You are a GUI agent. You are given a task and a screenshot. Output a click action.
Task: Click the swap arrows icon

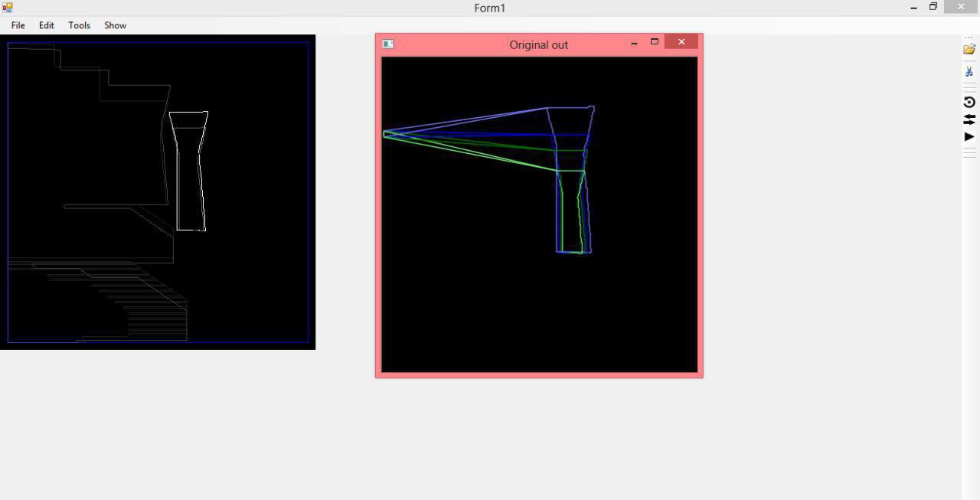point(969,119)
